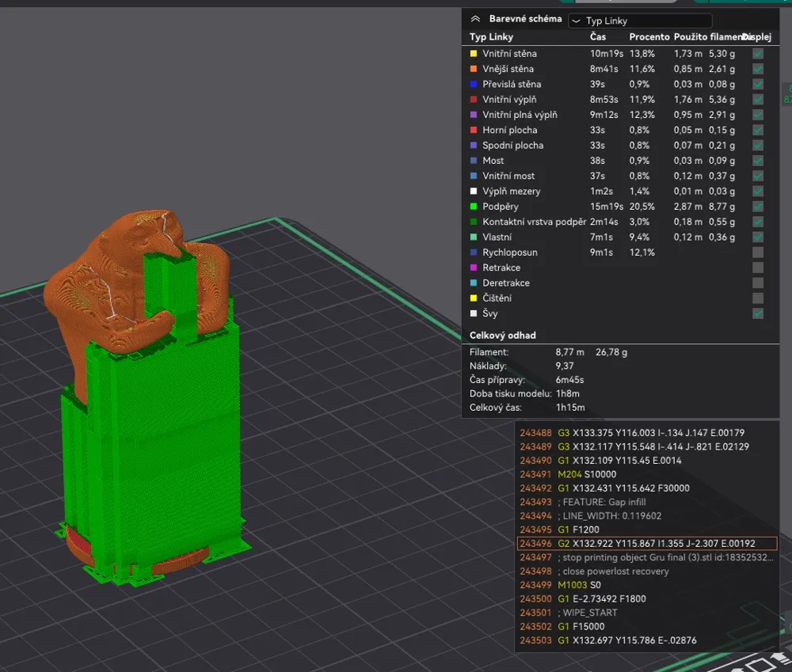Select G-code line 243488
The width and height of the screenshot is (792, 672).
pos(646,433)
